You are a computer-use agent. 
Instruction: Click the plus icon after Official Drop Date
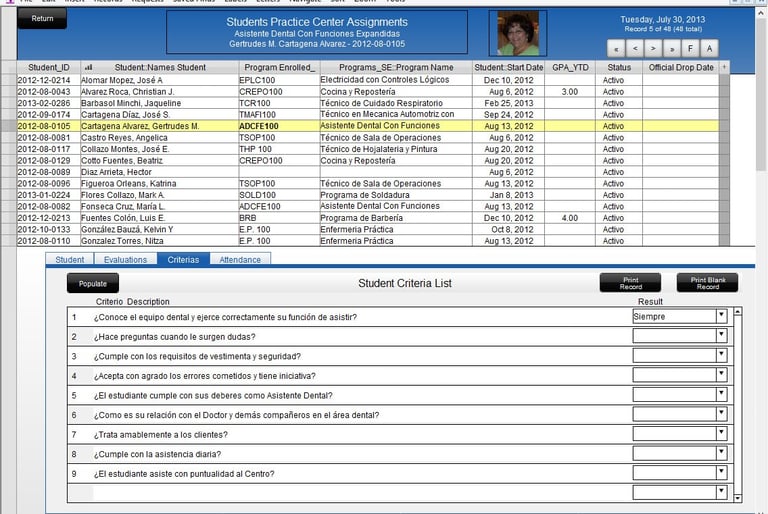pyautogui.click(x=724, y=67)
